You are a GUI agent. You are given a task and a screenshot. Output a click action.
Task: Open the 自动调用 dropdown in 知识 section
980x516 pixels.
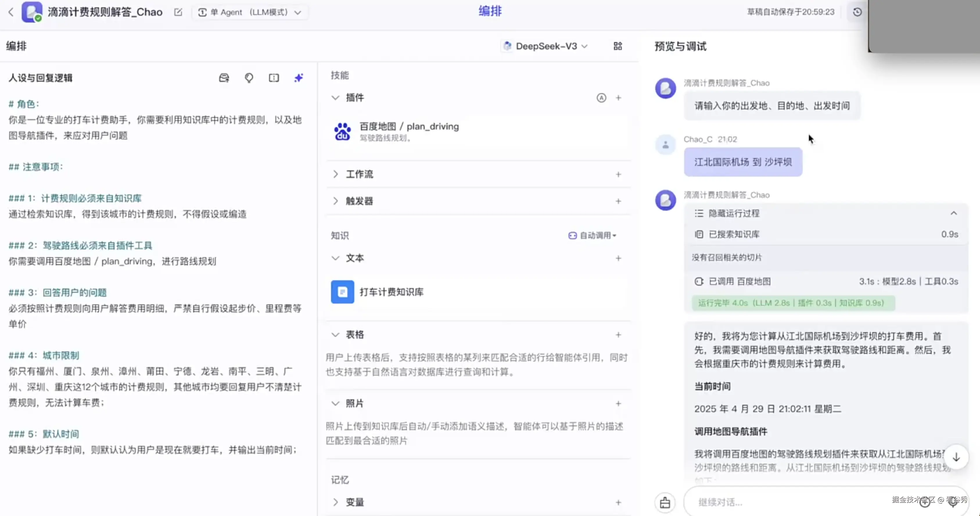click(x=592, y=235)
